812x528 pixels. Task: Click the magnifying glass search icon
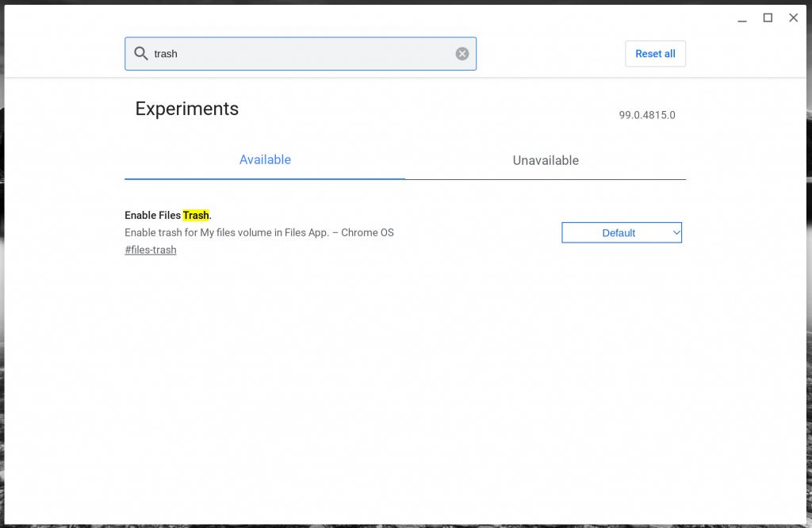[140, 53]
